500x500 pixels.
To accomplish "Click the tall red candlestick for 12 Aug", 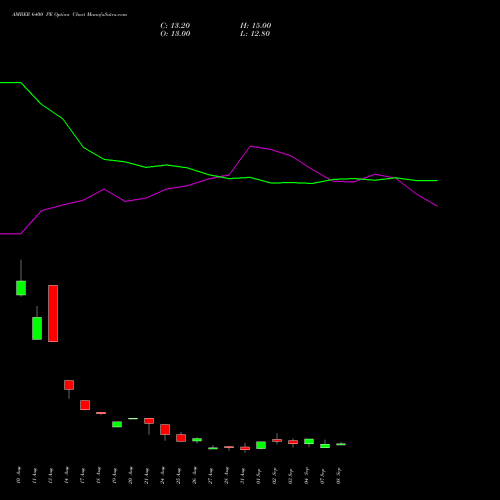I will (x=53, y=313).
